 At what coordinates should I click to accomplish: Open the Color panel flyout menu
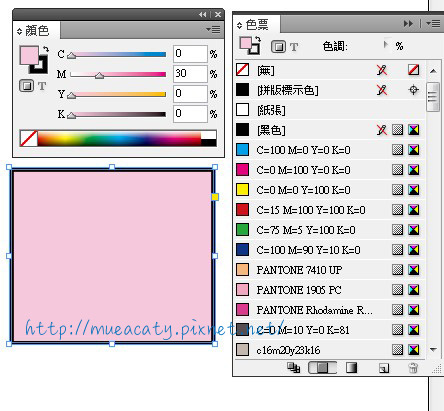[213, 29]
